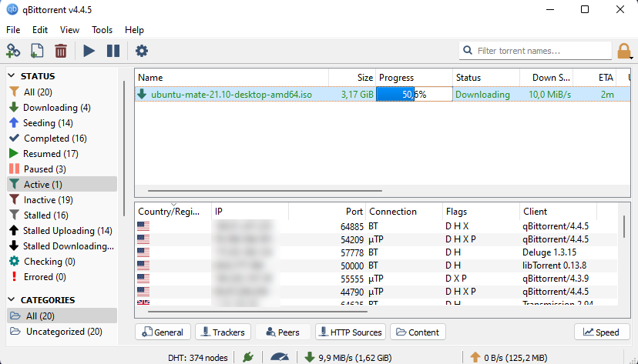Open Options via the gear icon
Screen dimensions: 638x364
point(142,52)
